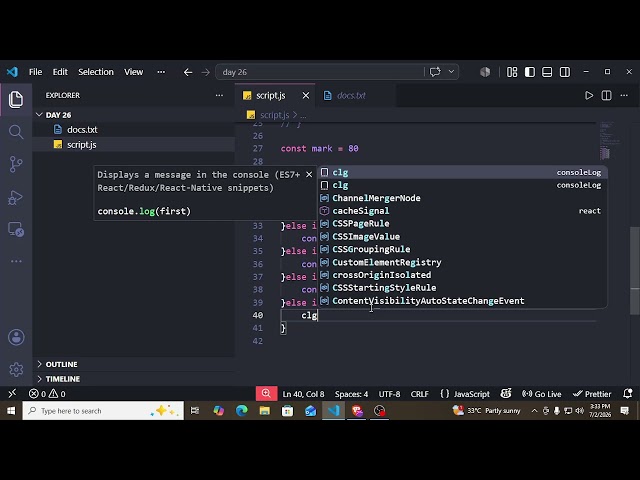Viewport: 640px width, 480px height.
Task: Click the red zoom status bar icon
Action: pos(266,393)
